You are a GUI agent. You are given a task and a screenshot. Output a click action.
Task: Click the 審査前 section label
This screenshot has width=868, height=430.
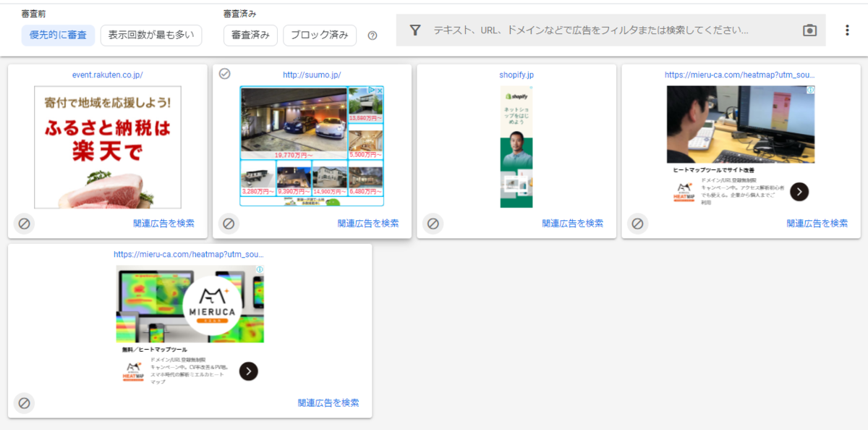click(x=33, y=14)
